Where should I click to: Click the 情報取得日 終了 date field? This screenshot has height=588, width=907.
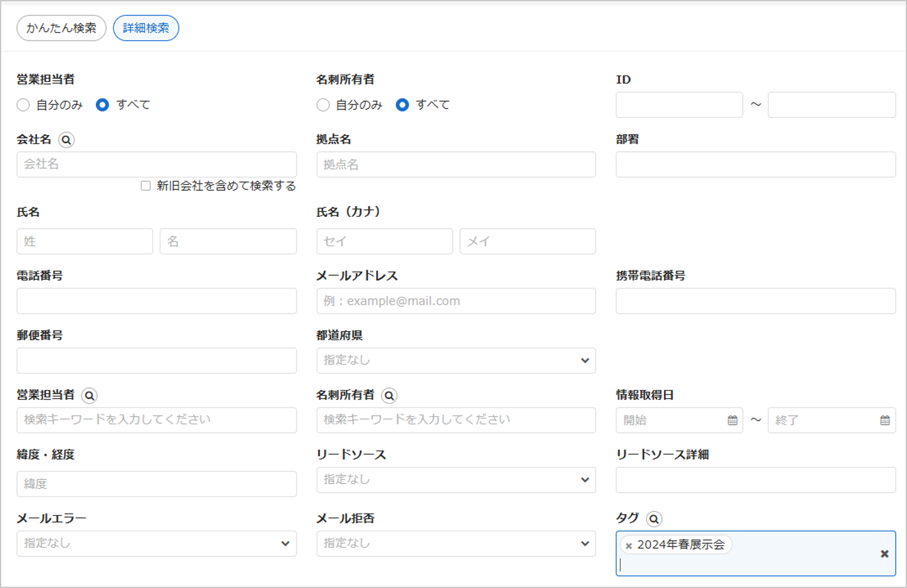coord(832,420)
